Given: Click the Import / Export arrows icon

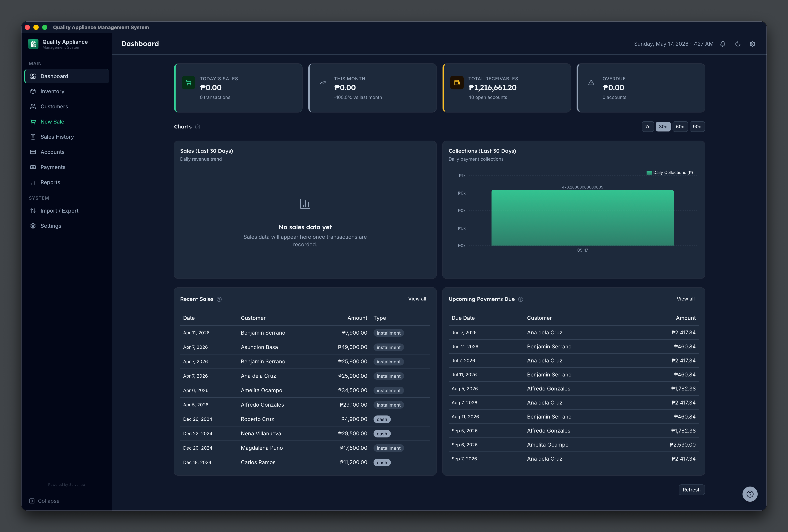Looking at the screenshot, I should coord(33,211).
